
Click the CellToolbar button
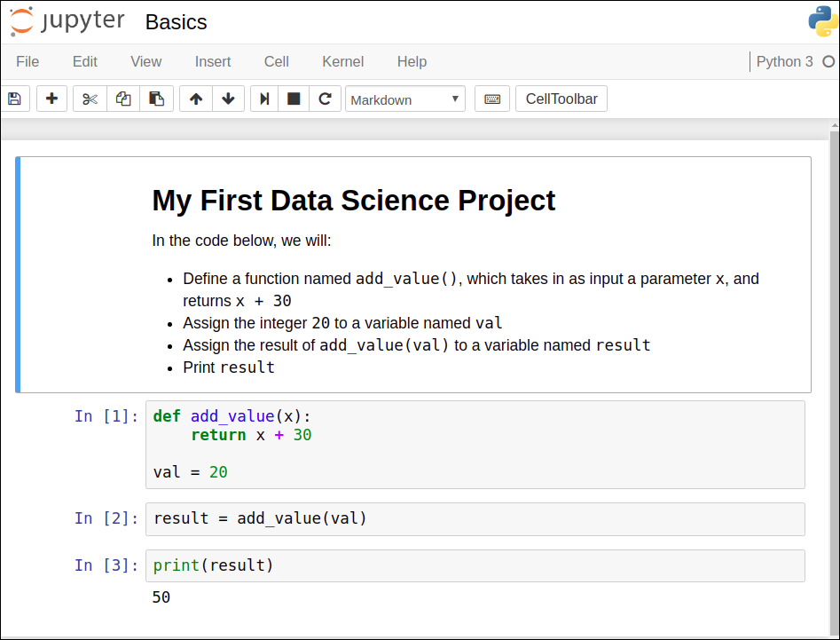pyautogui.click(x=561, y=99)
